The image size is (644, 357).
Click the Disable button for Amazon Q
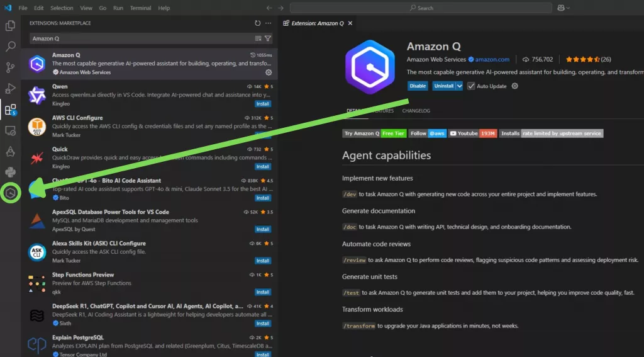[x=418, y=86]
